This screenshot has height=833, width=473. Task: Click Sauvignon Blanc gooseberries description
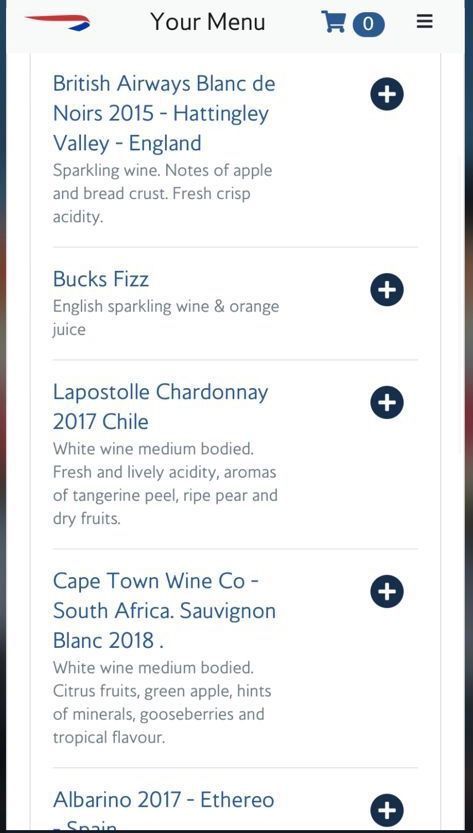(162, 702)
